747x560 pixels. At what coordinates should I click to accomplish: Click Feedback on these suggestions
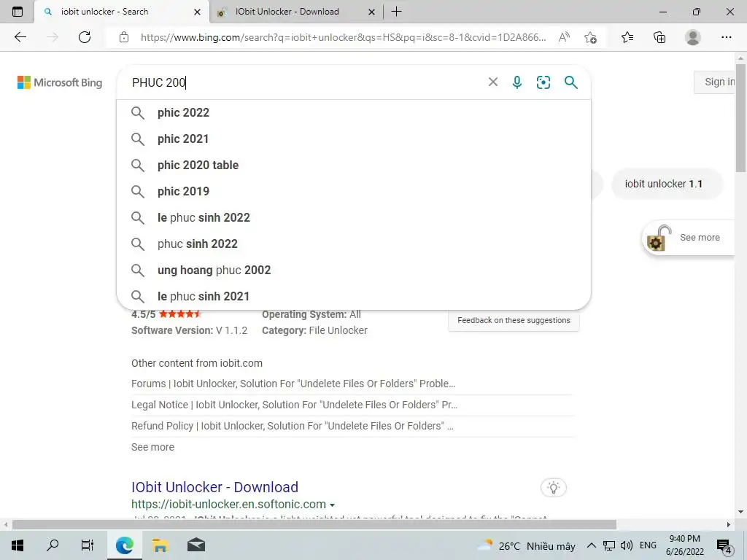tap(514, 321)
